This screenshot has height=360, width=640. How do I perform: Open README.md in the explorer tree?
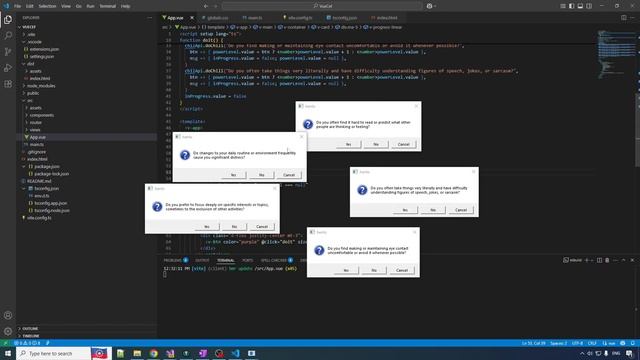coord(39,181)
